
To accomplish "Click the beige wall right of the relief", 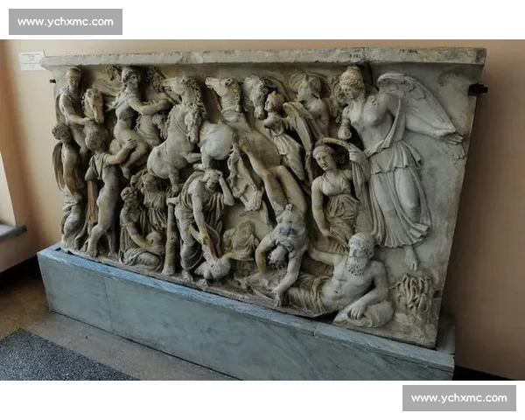I will coord(499,219).
